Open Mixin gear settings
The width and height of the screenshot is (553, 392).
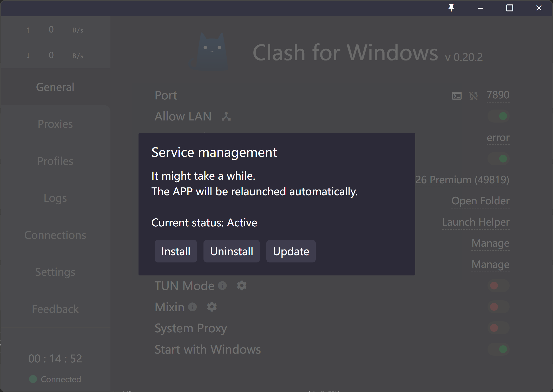pyautogui.click(x=212, y=307)
